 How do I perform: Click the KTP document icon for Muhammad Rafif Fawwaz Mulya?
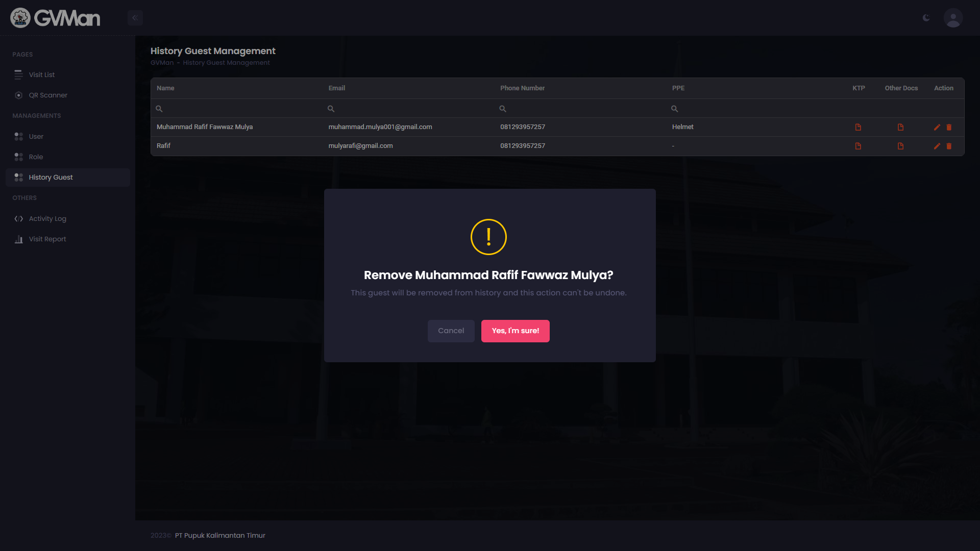point(858,127)
